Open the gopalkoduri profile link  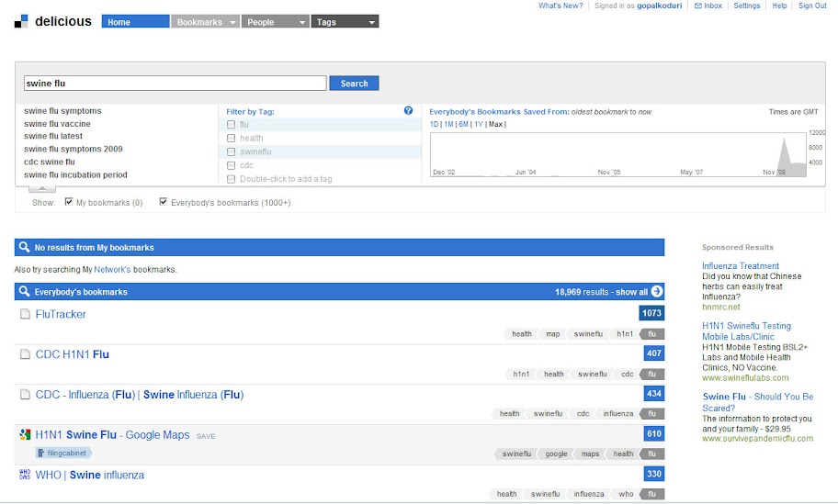tap(659, 6)
